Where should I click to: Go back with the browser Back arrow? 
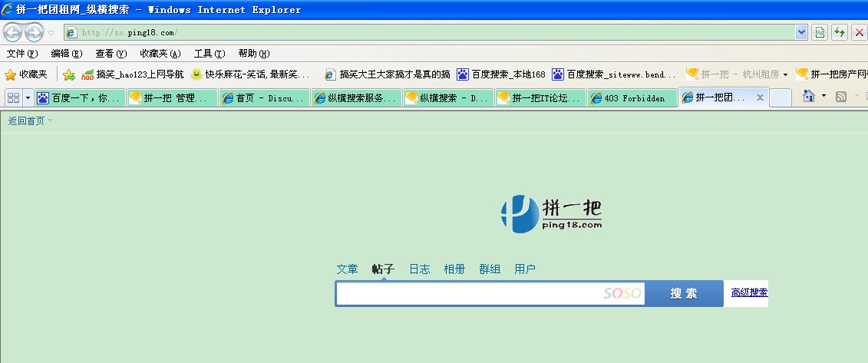click(x=12, y=33)
